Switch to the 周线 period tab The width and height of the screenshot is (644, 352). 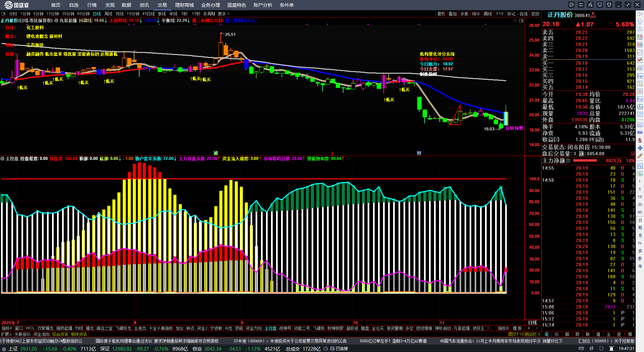coord(108,14)
